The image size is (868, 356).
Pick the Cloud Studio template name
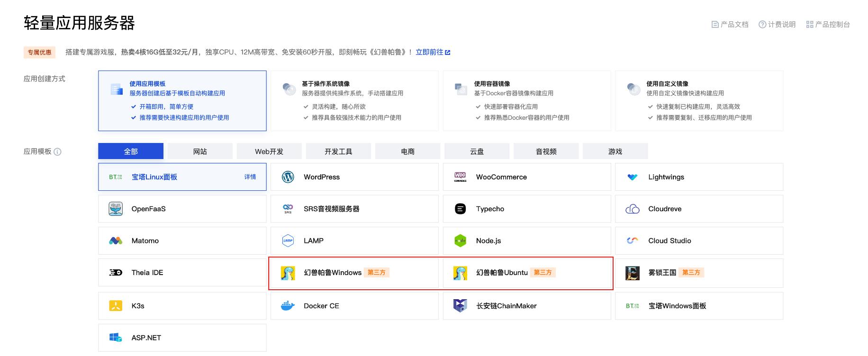coord(669,240)
